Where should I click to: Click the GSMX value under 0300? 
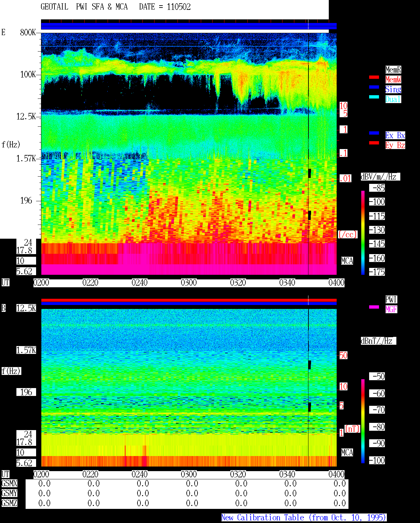pos(192,483)
